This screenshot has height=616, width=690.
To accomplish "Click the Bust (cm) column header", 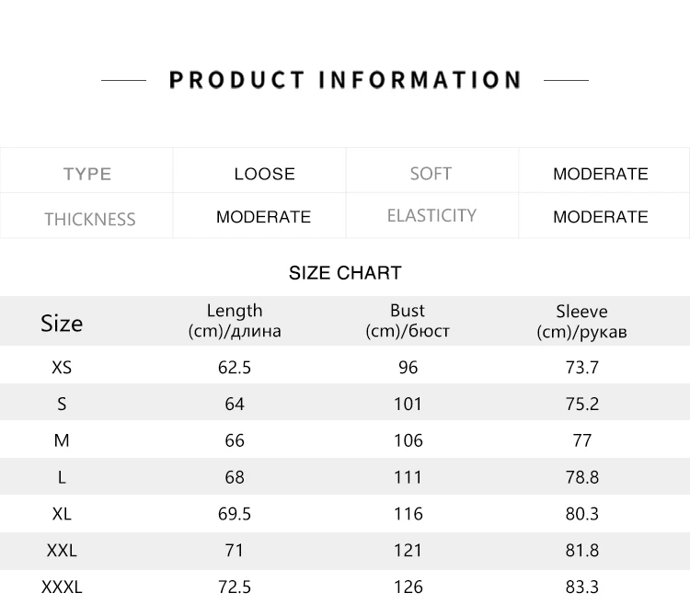I will 408,321.
